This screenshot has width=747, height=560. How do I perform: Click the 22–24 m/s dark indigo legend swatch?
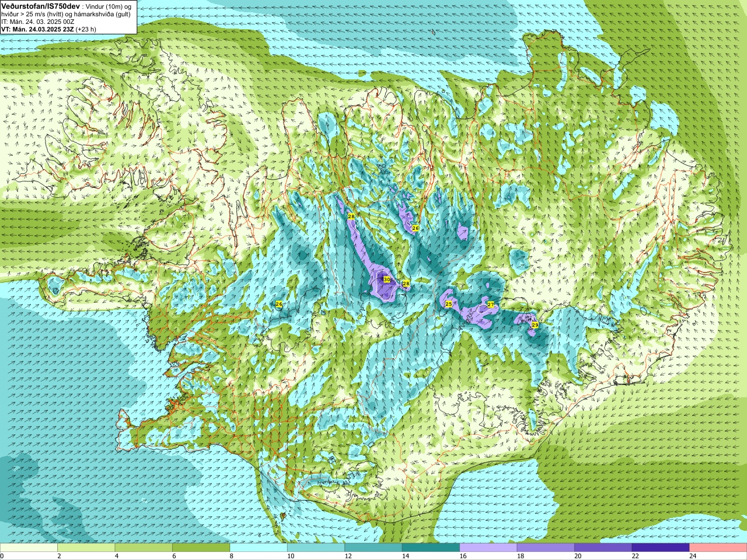pos(661,548)
